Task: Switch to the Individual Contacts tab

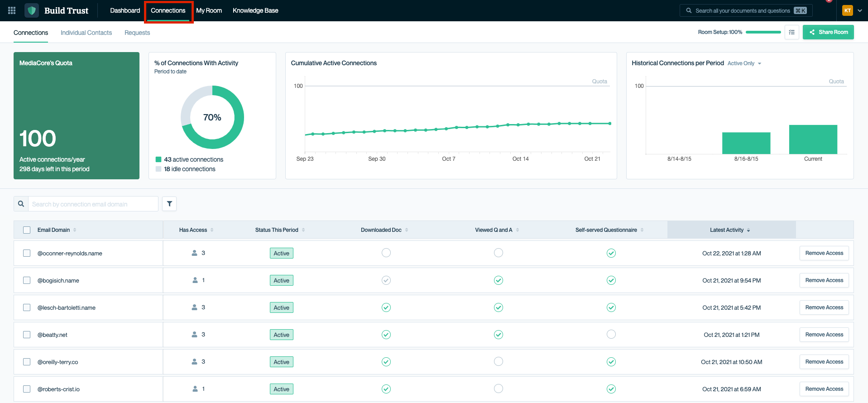Action: pyautogui.click(x=86, y=33)
